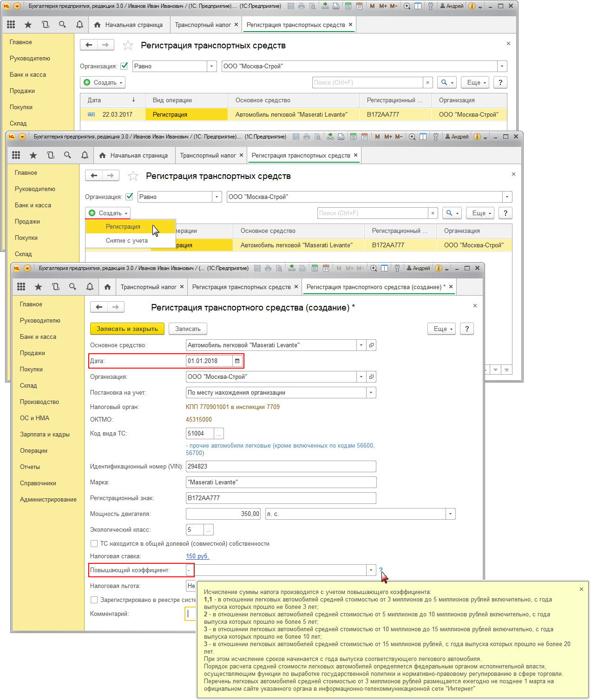Click favorites star in back window toolbar
Screen dimensions: 591x700
click(x=28, y=25)
